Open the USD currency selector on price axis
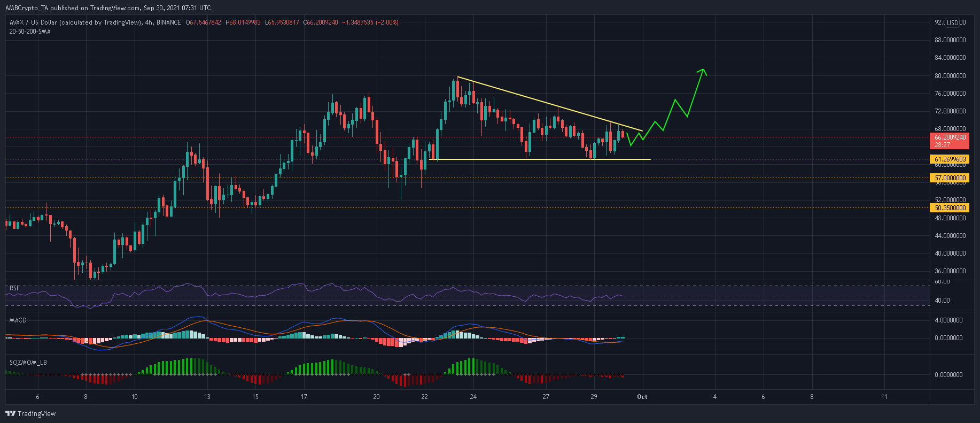 tap(954, 22)
